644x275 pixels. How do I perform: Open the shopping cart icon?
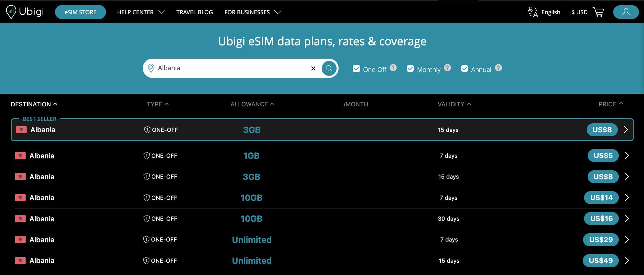tap(598, 12)
